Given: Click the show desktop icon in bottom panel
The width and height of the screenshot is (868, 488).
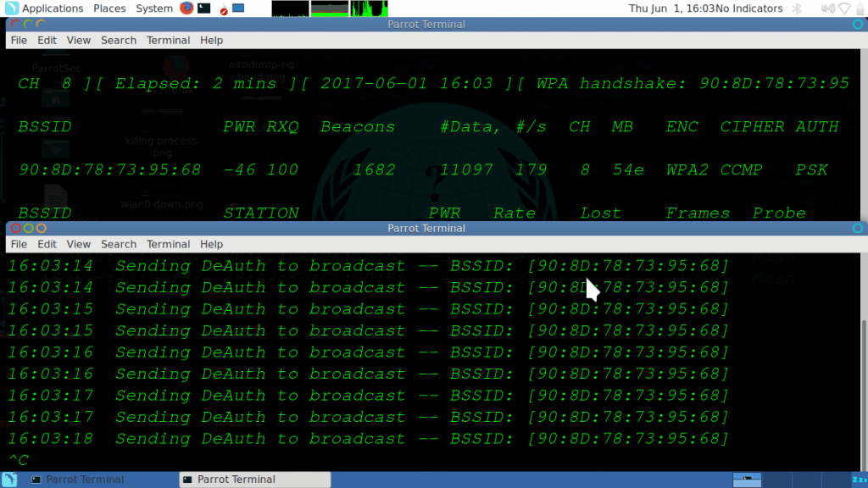Looking at the screenshot, I should [x=11, y=480].
